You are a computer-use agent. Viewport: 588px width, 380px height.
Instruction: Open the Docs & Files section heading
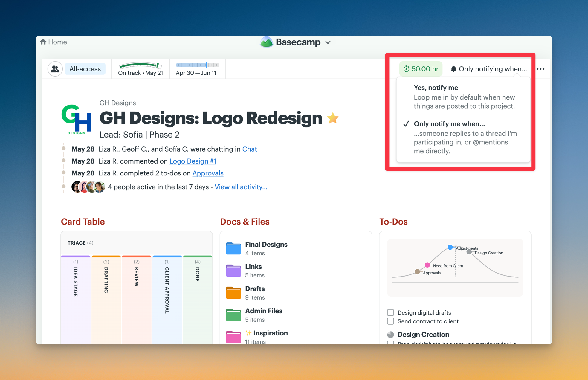click(x=245, y=222)
